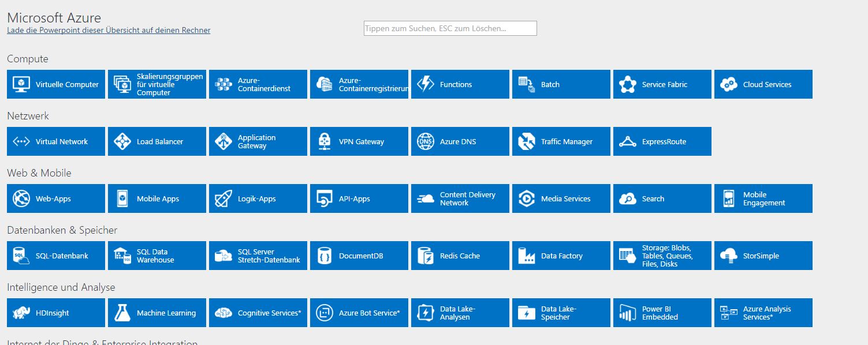868x345 pixels.
Task: Click the Web-Apps globe icon
Action: 21,198
